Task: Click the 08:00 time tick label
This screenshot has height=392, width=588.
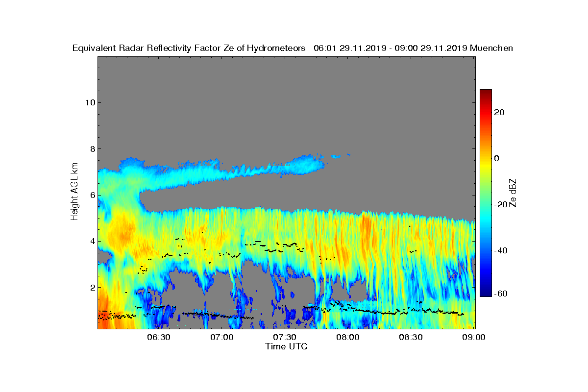Action: (x=348, y=338)
